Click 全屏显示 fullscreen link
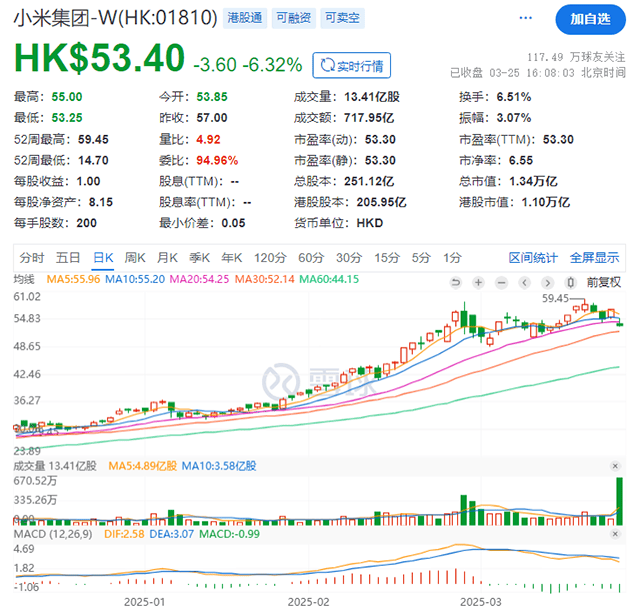640x611 pixels. point(595,258)
